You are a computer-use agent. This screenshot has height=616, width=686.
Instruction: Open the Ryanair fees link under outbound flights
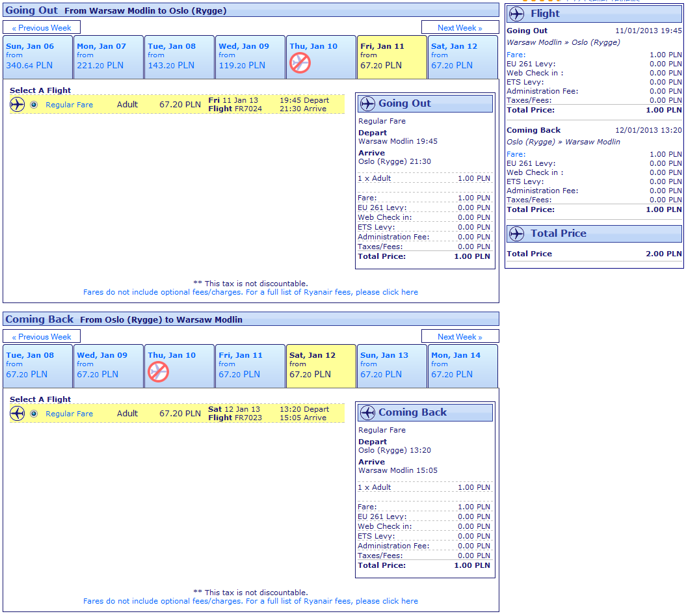click(250, 292)
